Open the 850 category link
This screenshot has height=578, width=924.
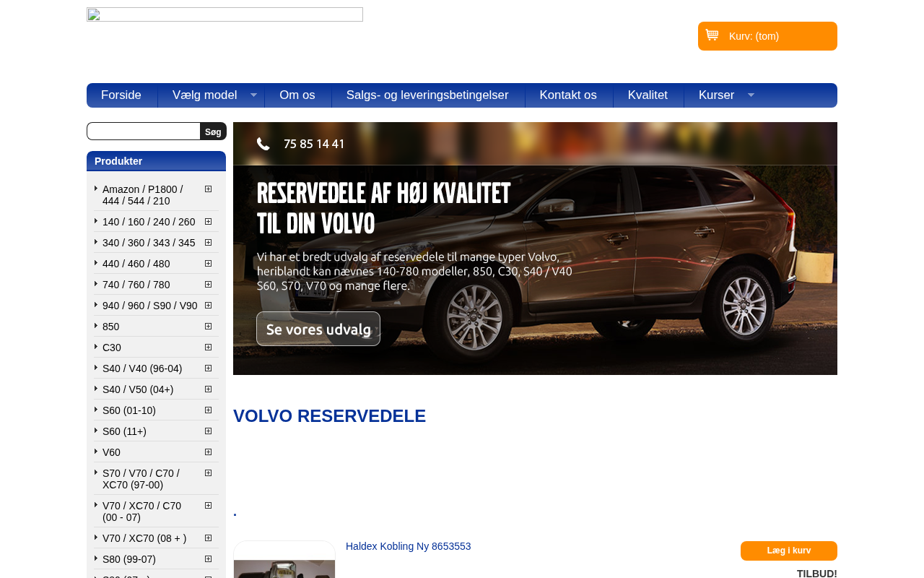click(x=111, y=327)
